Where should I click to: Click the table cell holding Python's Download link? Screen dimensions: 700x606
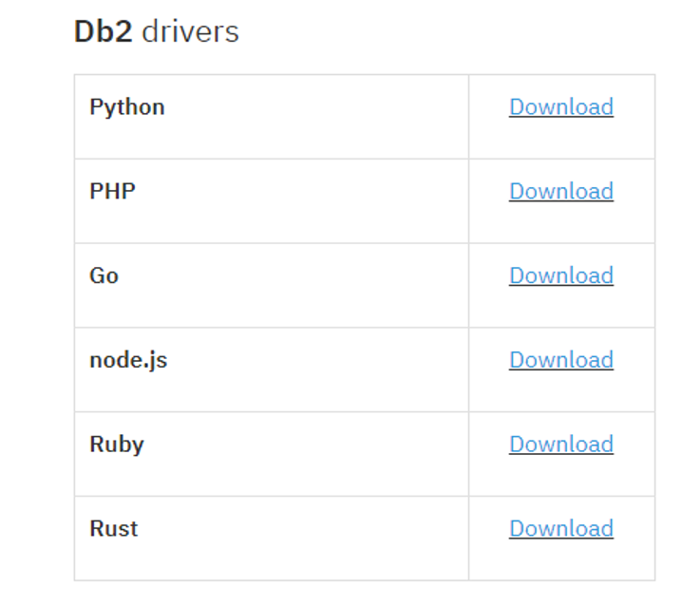(560, 136)
